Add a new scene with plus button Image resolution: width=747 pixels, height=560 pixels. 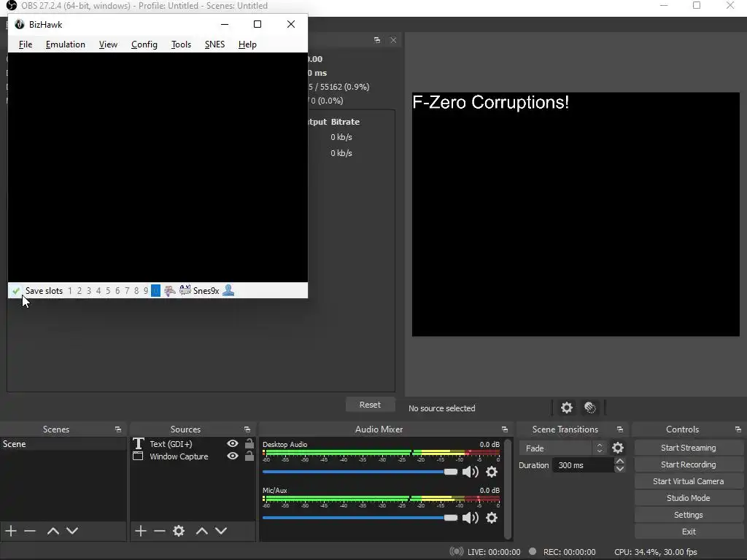(x=10, y=531)
